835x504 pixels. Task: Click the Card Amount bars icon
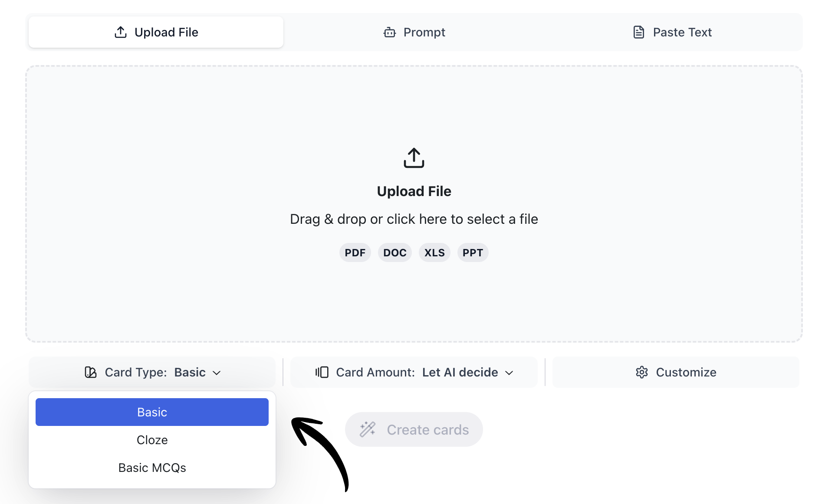click(321, 372)
